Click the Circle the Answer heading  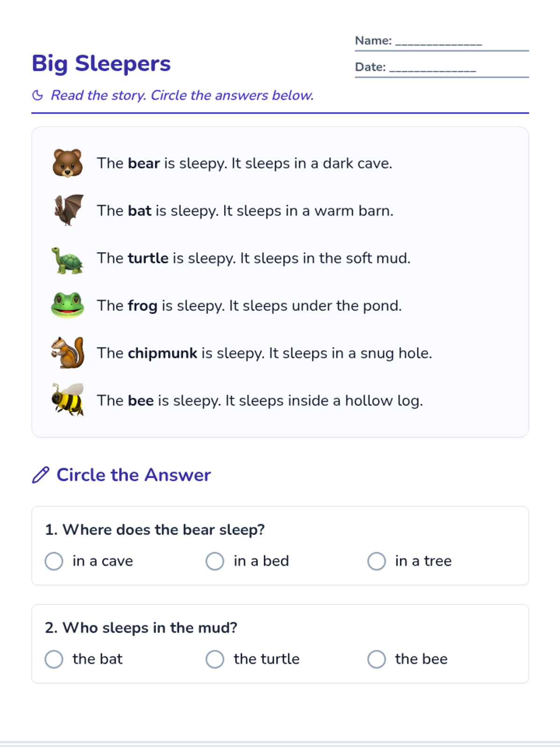[134, 475]
